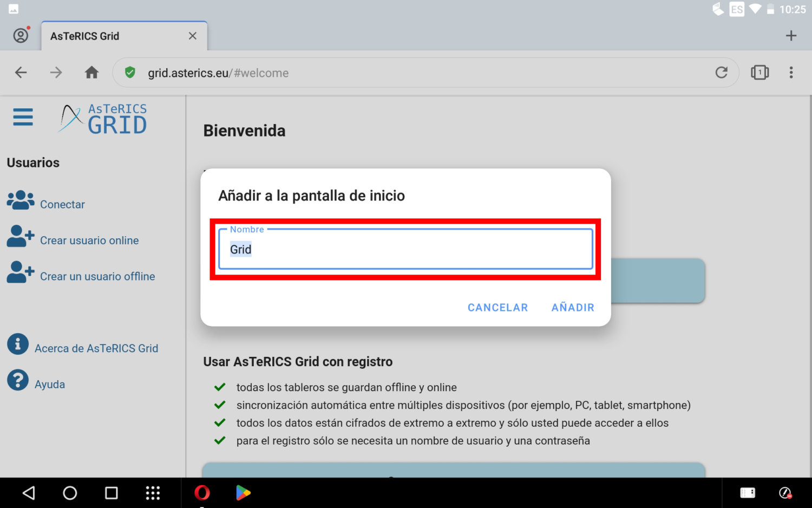The width and height of the screenshot is (812, 508).
Task: Reload the grid.asterics.eu page
Action: 722,72
